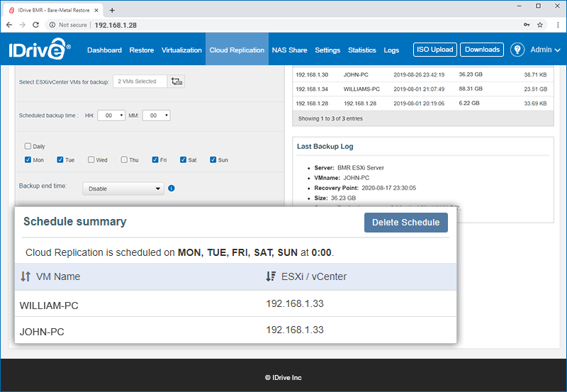Select the Cloud Replication tab
This screenshot has height=392, width=567.
pyautogui.click(x=237, y=50)
